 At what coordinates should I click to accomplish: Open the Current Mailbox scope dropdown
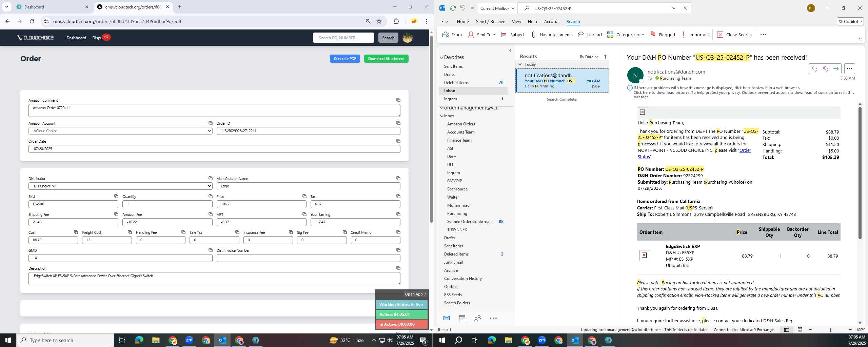point(497,8)
